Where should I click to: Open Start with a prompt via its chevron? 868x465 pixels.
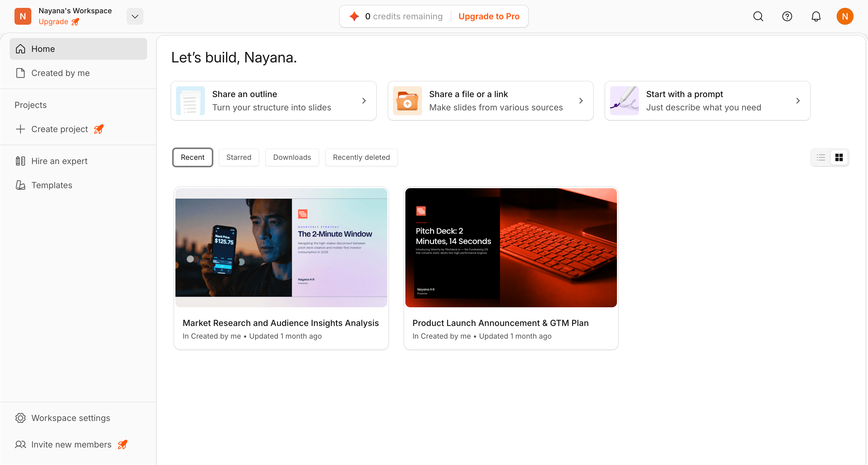(x=798, y=100)
